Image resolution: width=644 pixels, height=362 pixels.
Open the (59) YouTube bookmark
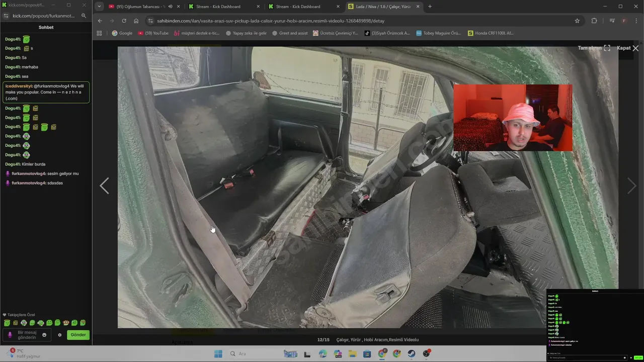[153, 33]
